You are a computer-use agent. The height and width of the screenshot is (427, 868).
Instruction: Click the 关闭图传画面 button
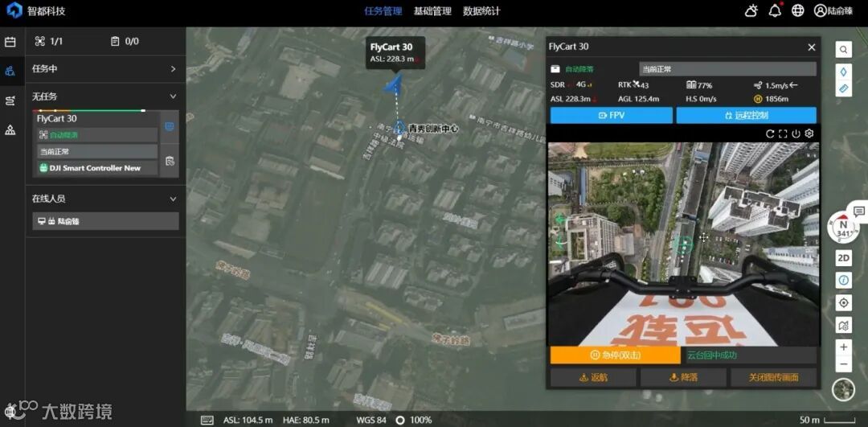773,378
